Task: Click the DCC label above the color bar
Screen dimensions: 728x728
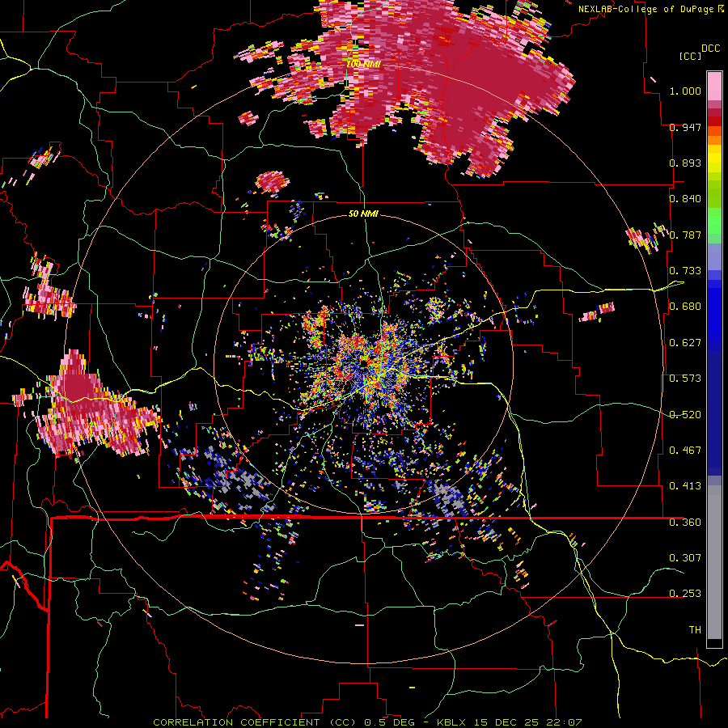Action: [x=711, y=48]
